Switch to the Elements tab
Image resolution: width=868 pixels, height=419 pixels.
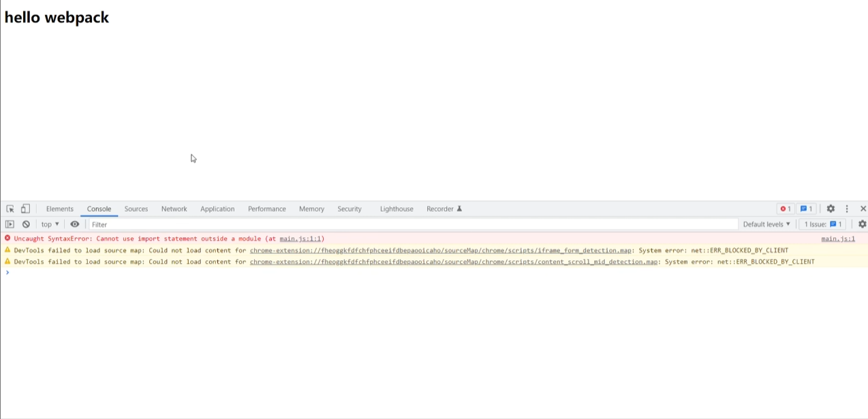pyautogui.click(x=60, y=209)
